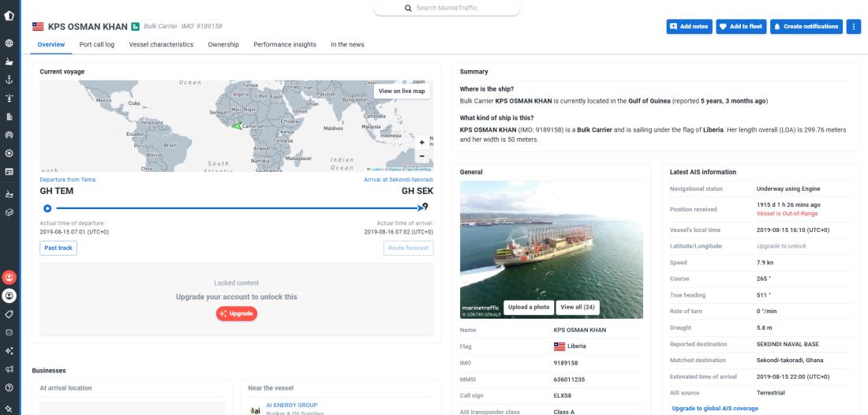The width and height of the screenshot is (868, 415).
Task: Open the three-dot more options button
Action: pos(853,26)
